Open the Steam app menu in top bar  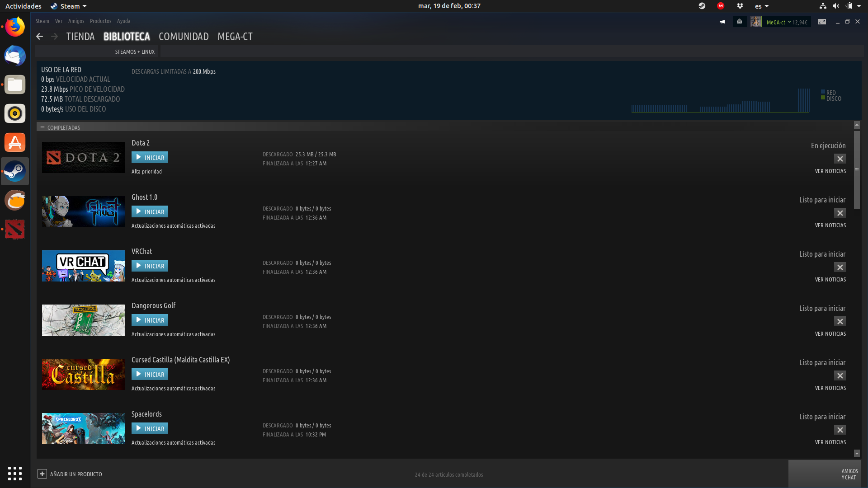point(69,6)
